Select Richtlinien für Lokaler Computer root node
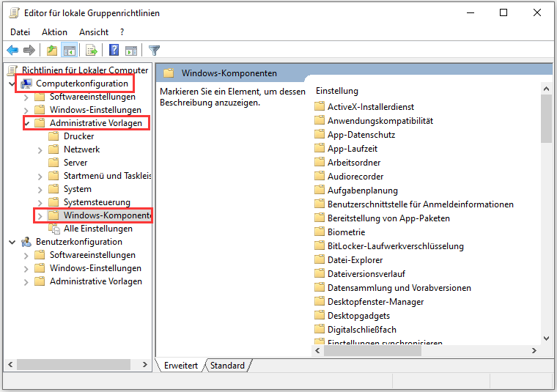The image size is (557, 392). (x=85, y=70)
